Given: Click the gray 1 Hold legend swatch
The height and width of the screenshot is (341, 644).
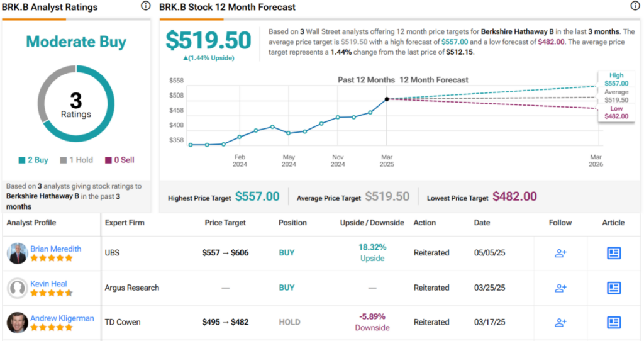Looking at the screenshot, I should 64,160.
